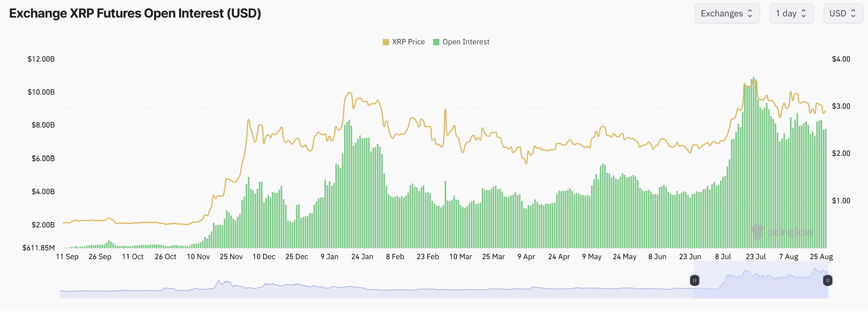Click the chart title Exchange XRP Futures Open Interest
This screenshot has height=311, width=868.
[135, 14]
